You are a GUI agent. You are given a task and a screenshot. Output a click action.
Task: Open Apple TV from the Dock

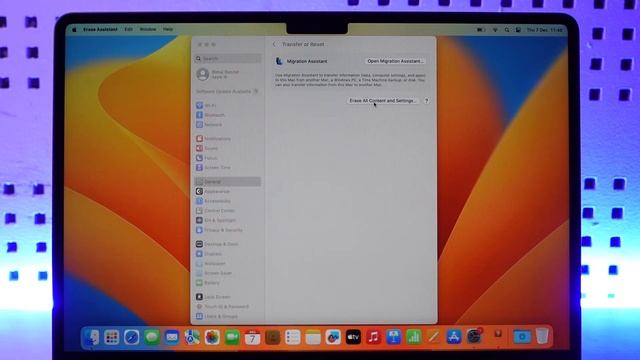tap(353, 338)
